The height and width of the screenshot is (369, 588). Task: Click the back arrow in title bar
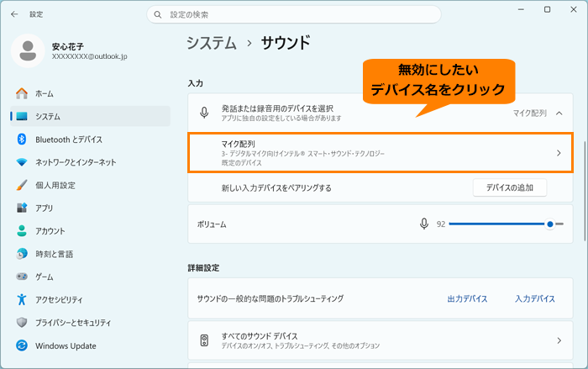14,14
